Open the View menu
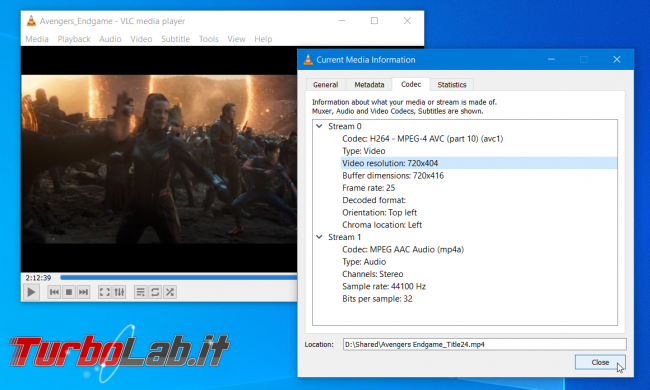 (236, 39)
